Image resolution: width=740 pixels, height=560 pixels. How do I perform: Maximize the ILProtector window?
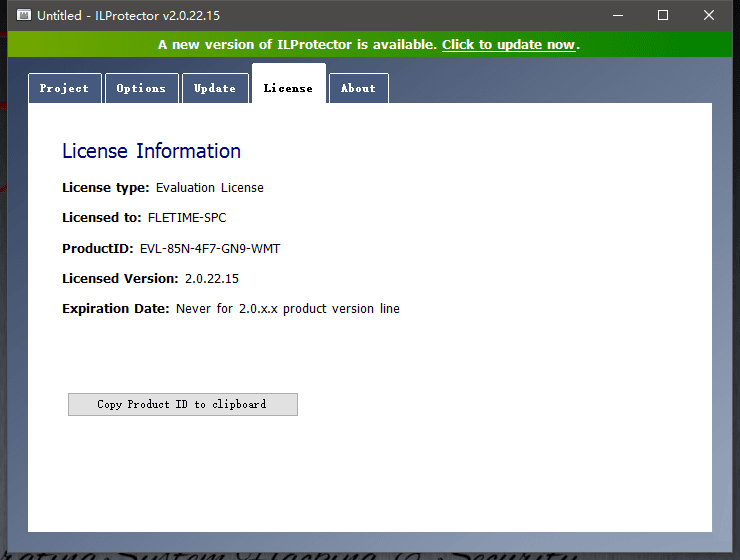(663, 15)
